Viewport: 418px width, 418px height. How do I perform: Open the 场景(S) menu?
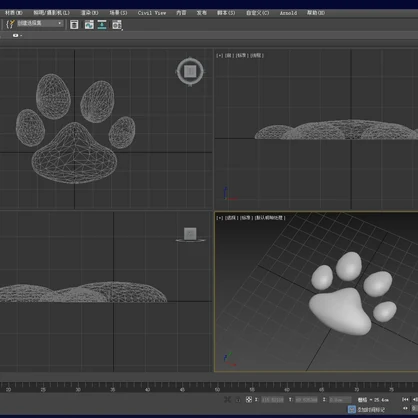(118, 13)
